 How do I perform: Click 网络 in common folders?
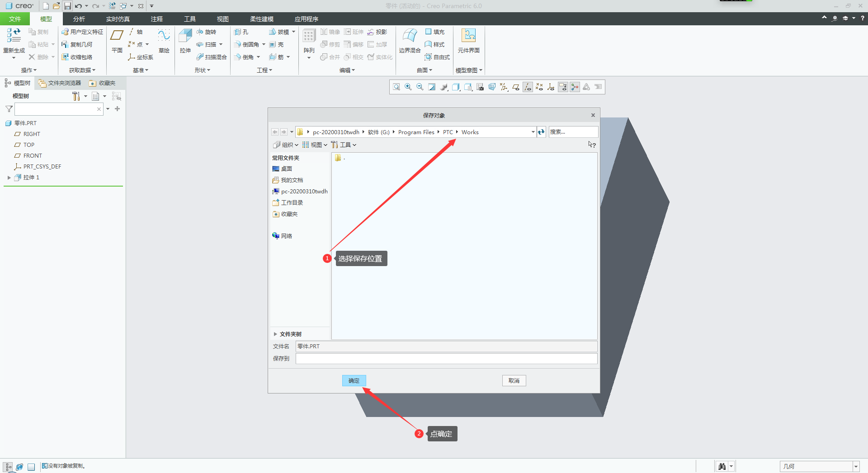tap(282, 236)
